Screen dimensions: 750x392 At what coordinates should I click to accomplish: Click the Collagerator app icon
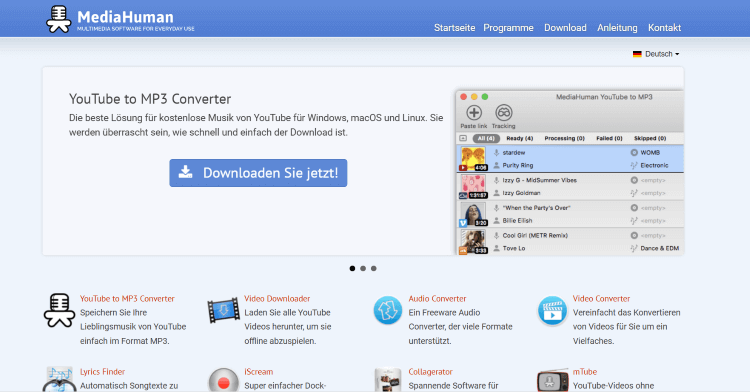click(x=388, y=380)
